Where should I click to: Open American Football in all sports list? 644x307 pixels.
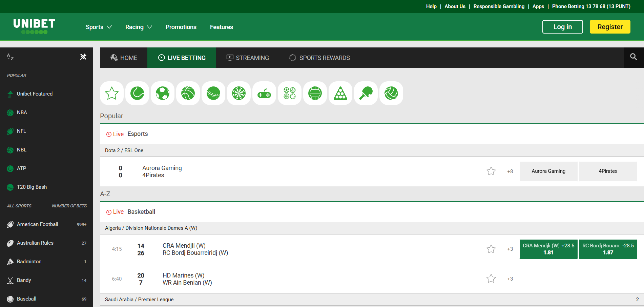(46, 224)
